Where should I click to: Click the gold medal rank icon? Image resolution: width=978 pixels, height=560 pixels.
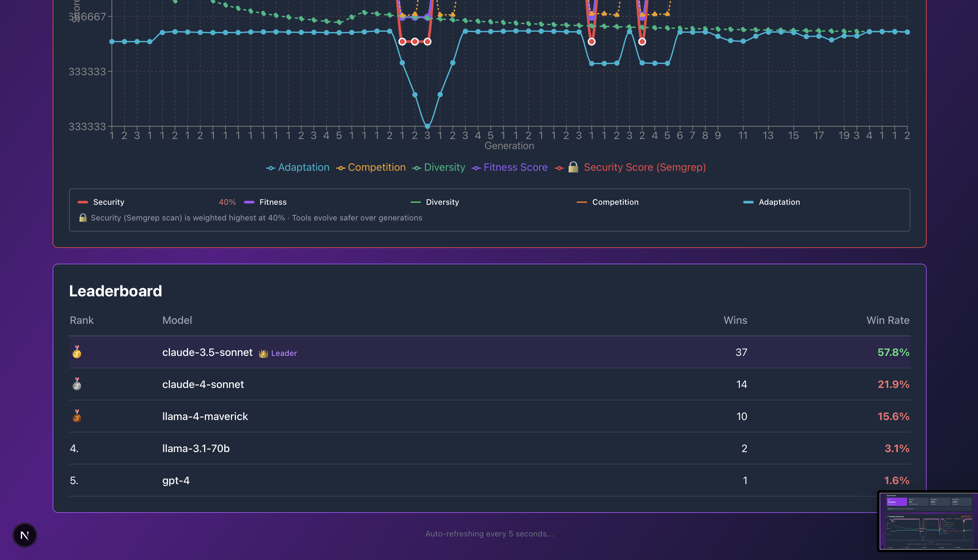click(x=77, y=352)
